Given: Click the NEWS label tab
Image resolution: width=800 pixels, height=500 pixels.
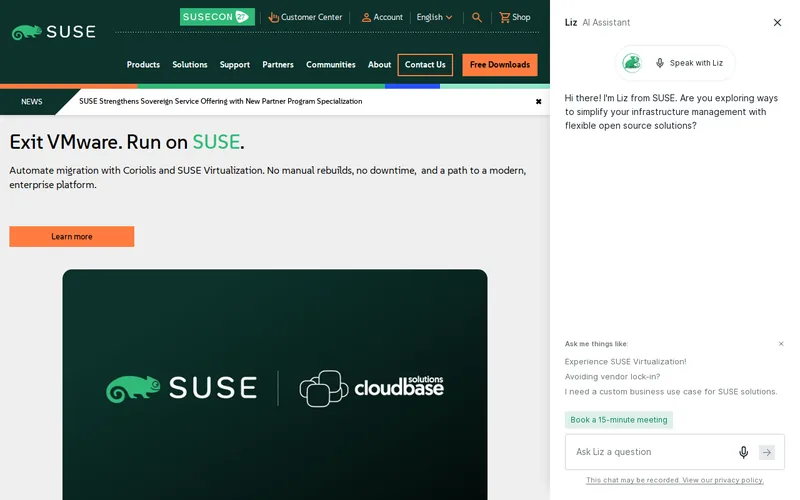Looking at the screenshot, I should click(x=32, y=102).
